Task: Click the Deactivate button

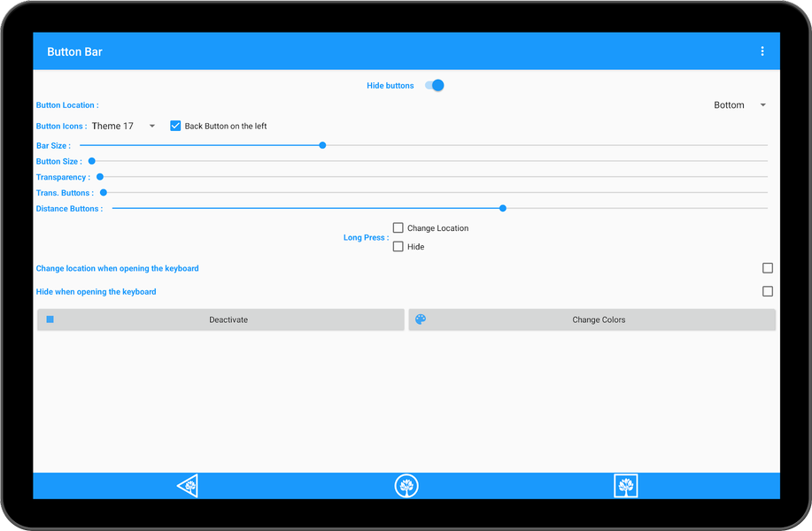Action: pos(220,319)
